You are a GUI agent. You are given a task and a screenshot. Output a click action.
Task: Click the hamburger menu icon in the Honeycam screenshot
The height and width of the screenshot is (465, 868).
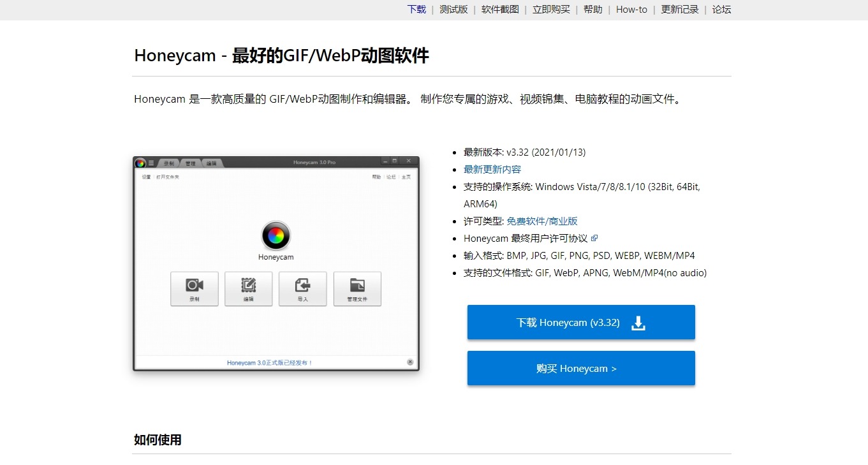151,163
